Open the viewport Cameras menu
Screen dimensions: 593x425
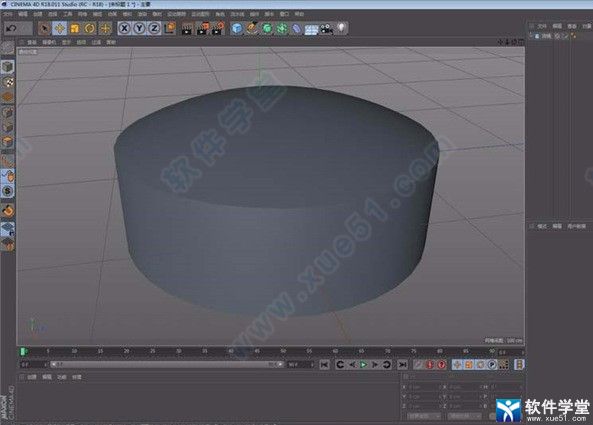coord(49,42)
